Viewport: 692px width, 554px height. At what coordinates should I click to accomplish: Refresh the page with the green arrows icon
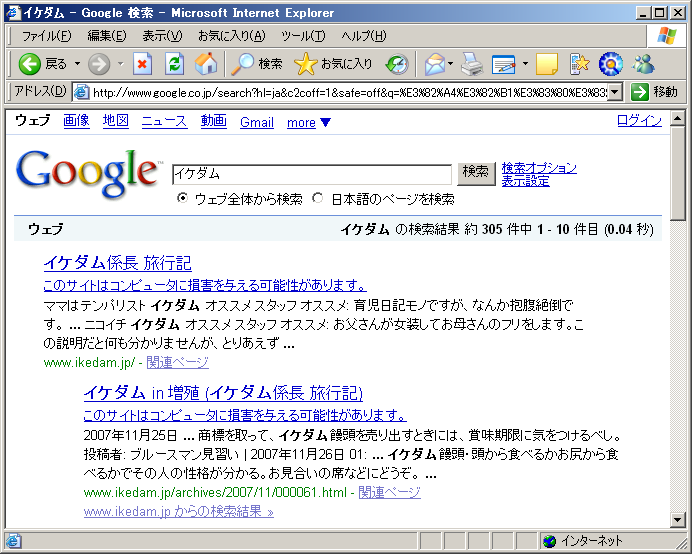174,64
